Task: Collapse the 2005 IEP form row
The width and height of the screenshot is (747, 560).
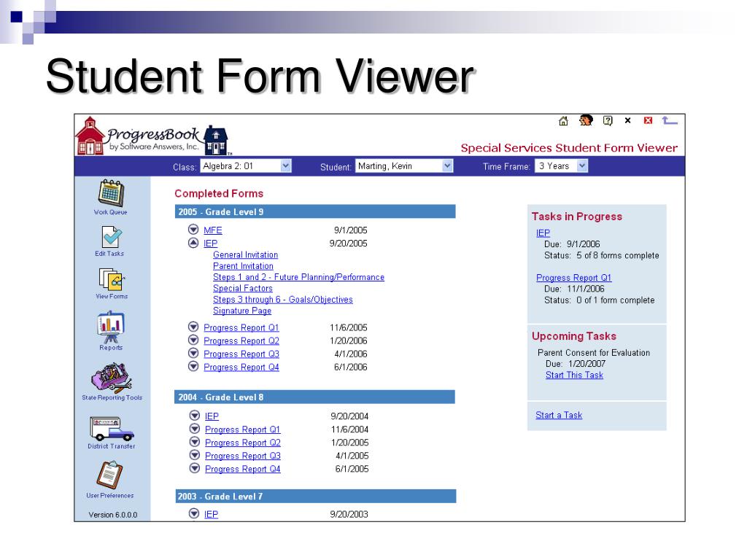Action: pyautogui.click(x=193, y=243)
